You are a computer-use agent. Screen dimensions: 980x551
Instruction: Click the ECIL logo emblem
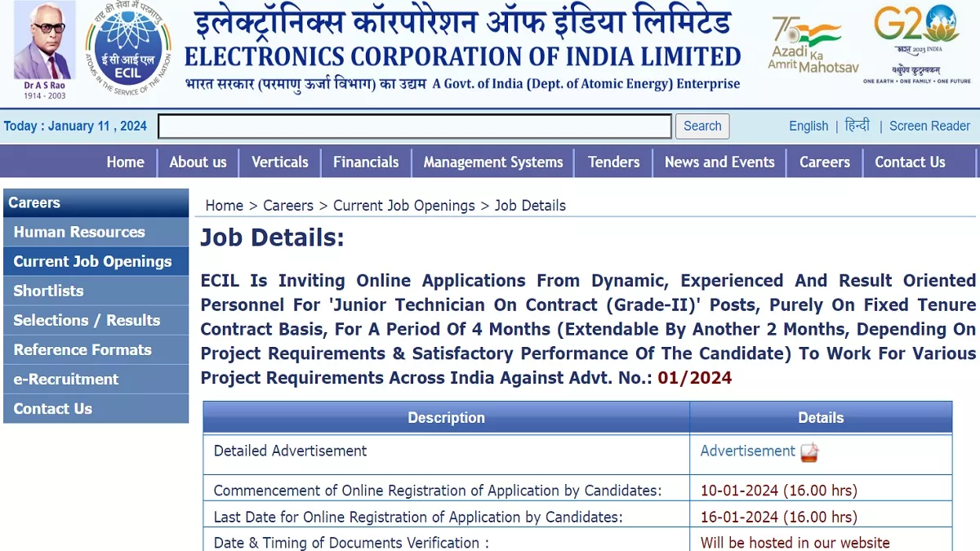click(128, 51)
